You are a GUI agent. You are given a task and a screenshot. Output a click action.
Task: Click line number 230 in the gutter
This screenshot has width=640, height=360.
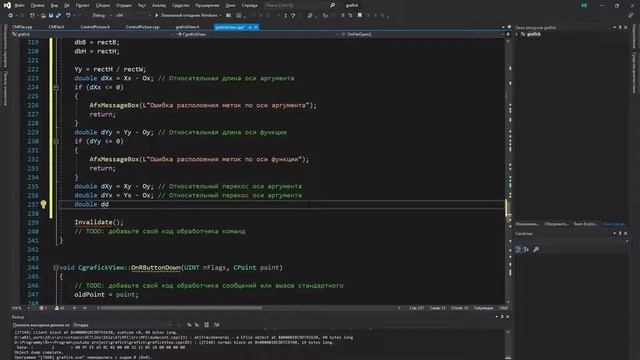click(x=33, y=141)
